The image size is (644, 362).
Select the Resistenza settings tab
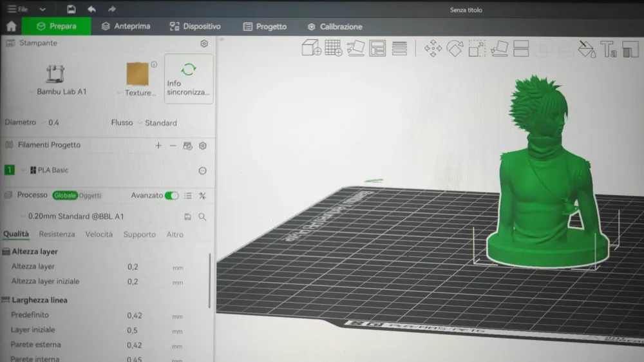point(57,234)
